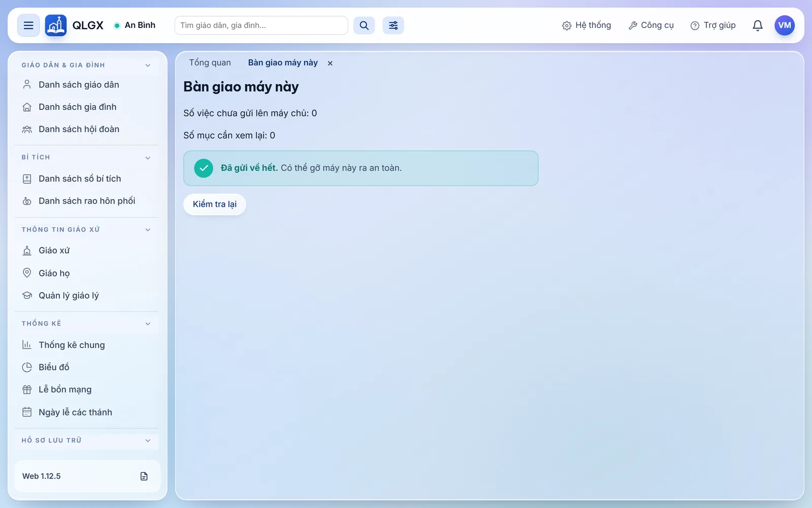
Task: Collapse the Giáo dân & Gia đình section
Action: pos(87,65)
